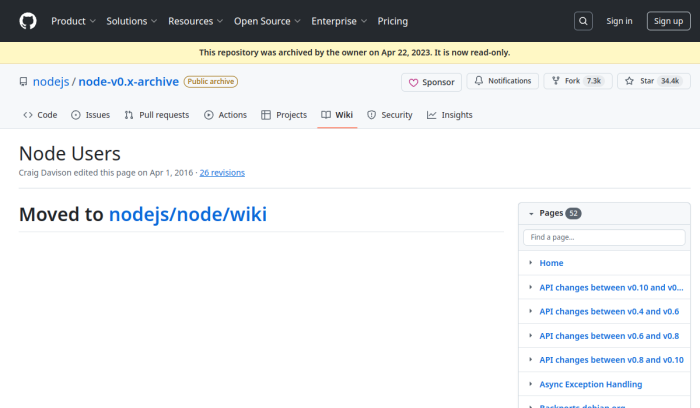This screenshot has width=700, height=408.
Task: Expand the Solutions menu
Action: tap(131, 21)
